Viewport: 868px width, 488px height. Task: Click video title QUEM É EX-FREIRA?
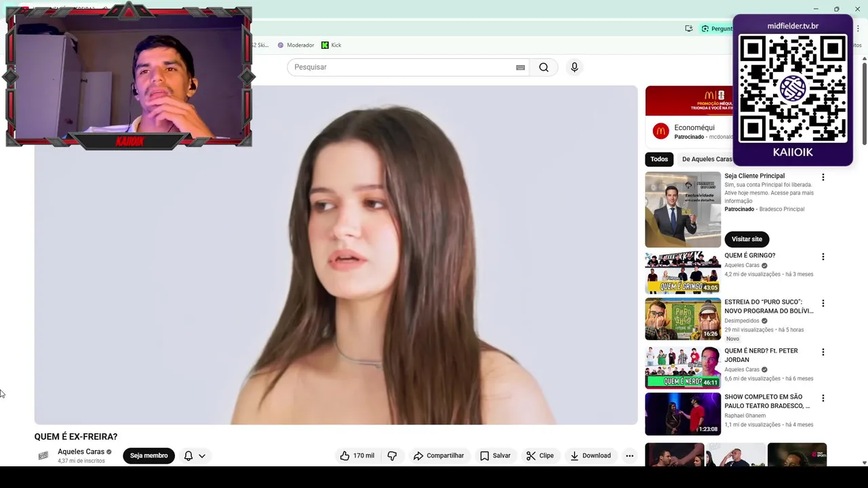tap(76, 436)
